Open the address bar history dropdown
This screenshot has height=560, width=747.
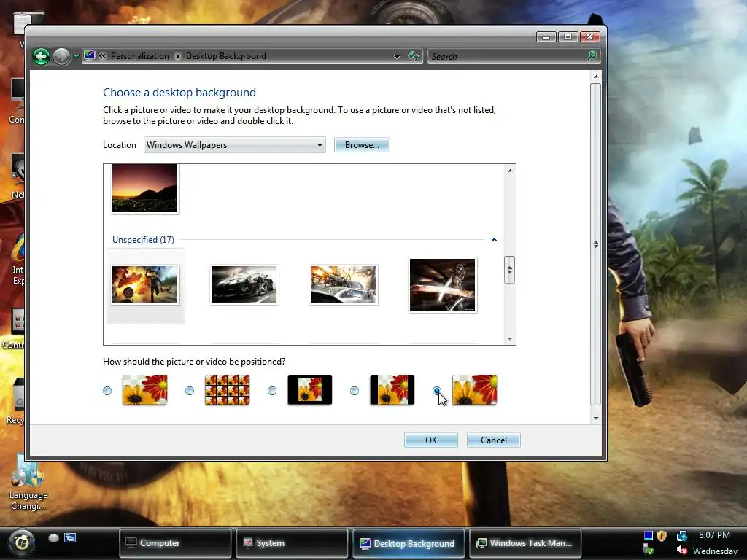point(397,57)
